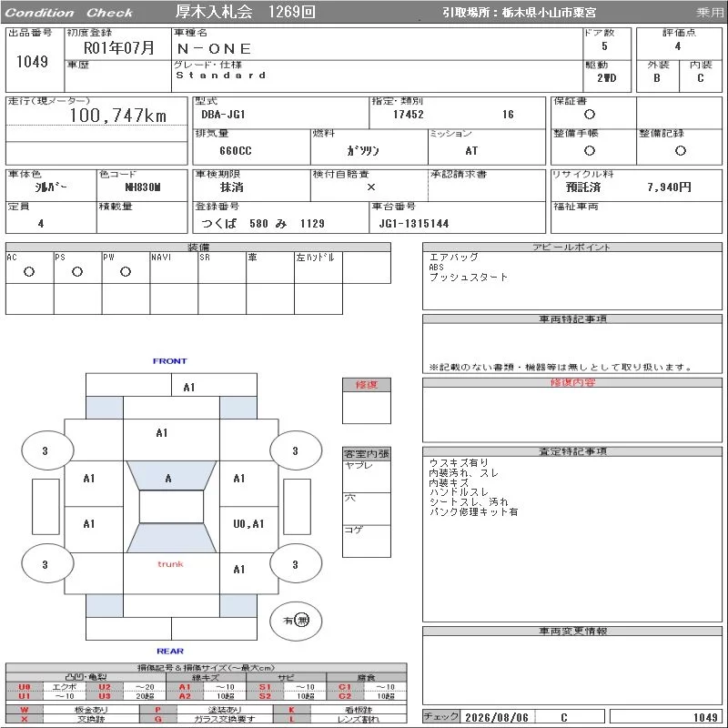Click the AC equipment circle mark
728x728 pixels.
pos(29,272)
